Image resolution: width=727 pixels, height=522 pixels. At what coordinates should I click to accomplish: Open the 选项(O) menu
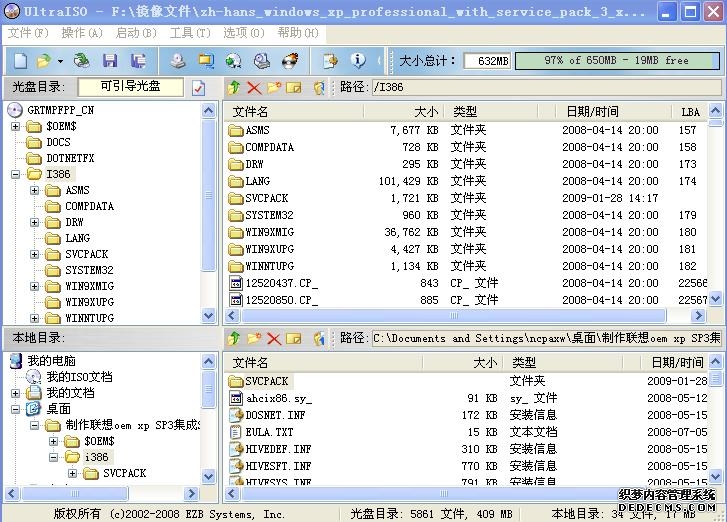tap(244, 33)
